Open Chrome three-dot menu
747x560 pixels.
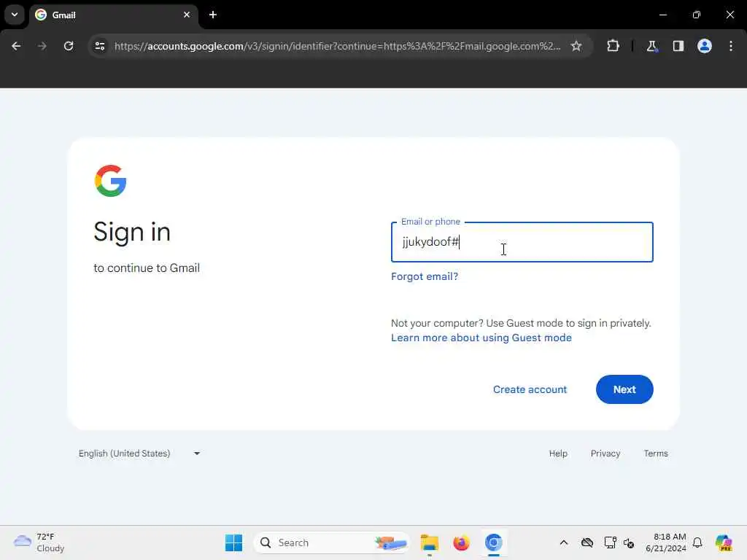coord(731,46)
